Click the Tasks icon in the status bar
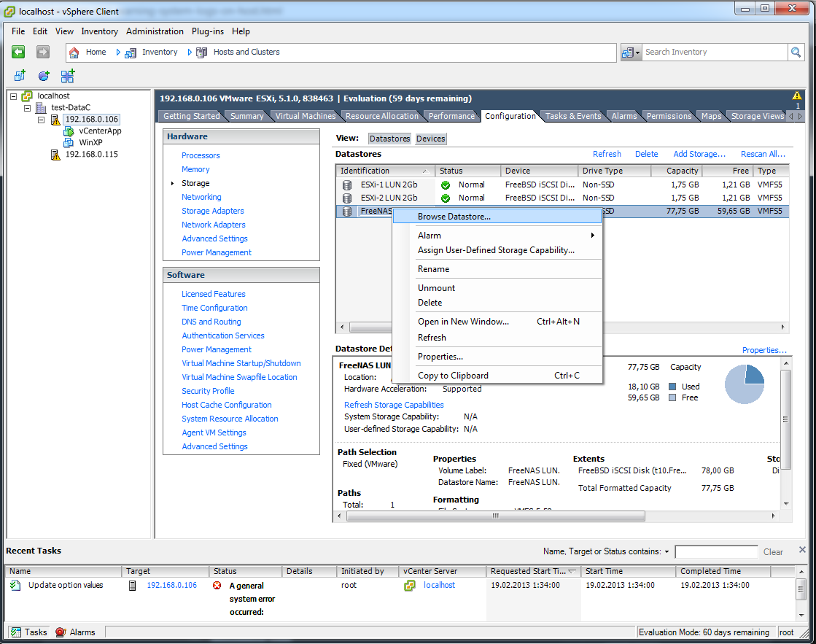816x644 pixels. point(15,632)
